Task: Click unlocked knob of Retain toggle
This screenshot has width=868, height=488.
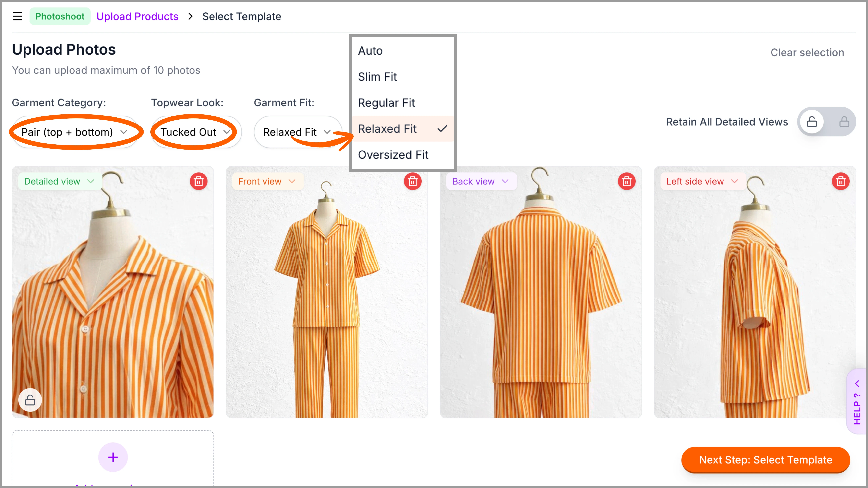Action: pyautogui.click(x=812, y=122)
